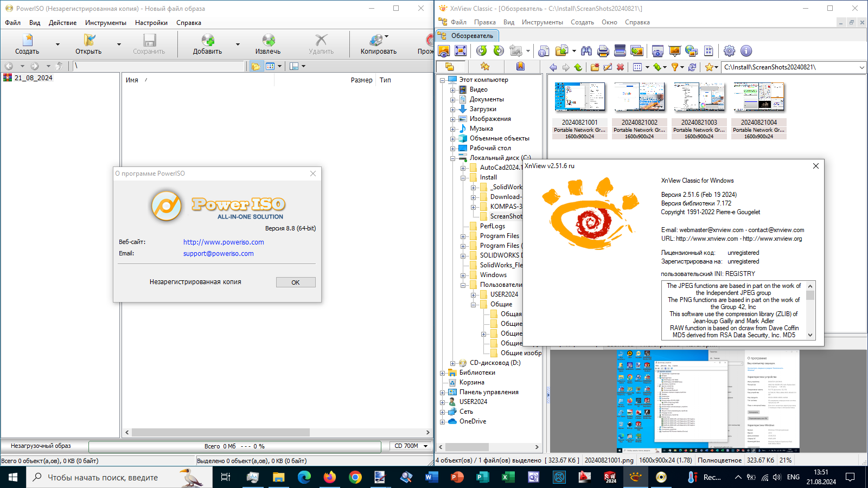The height and width of the screenshot is (488, 868).
Task: Open the Создать dropdown arrow in PowerISO
Action: (58, 44)
